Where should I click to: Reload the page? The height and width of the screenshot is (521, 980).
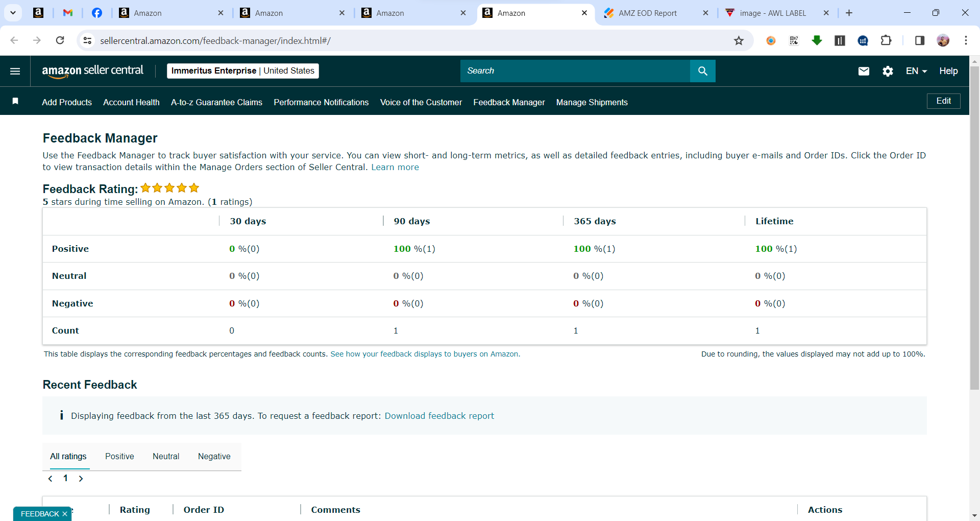pos(60,40)
